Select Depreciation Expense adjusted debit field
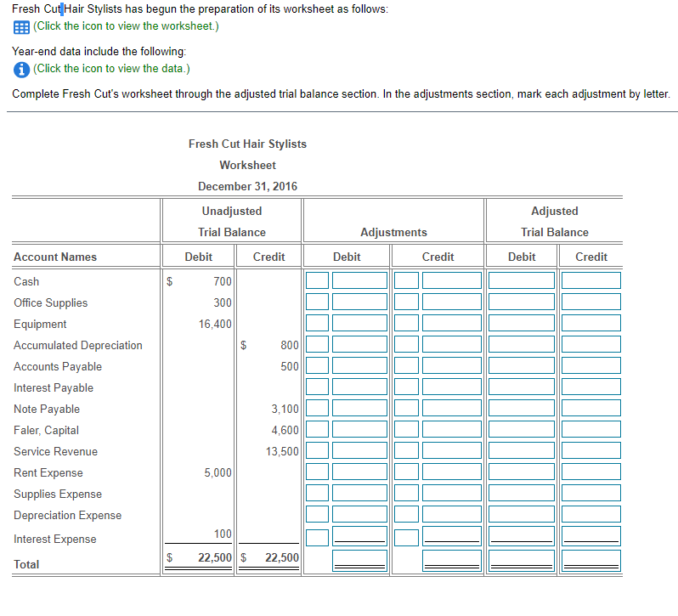The height and width of the screenshot is (616, 678). [x=521, y=513]
